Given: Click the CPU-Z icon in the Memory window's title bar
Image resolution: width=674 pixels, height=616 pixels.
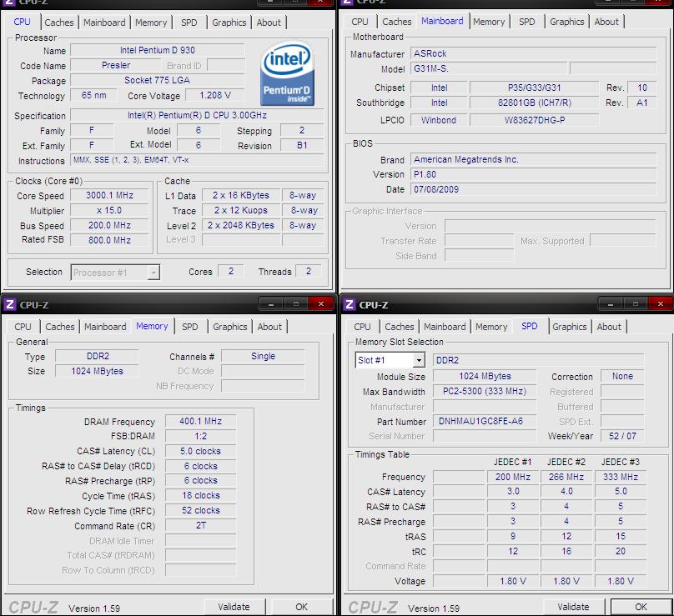Looking at the screenshot, I should pyautogui.click(x=10, y=305).
